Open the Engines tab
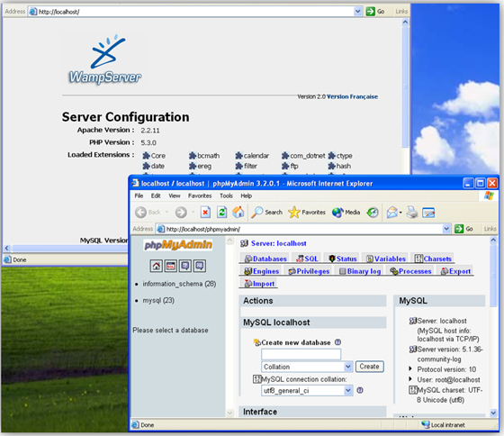This screenshot has height=436, width=504. point(261,271)
